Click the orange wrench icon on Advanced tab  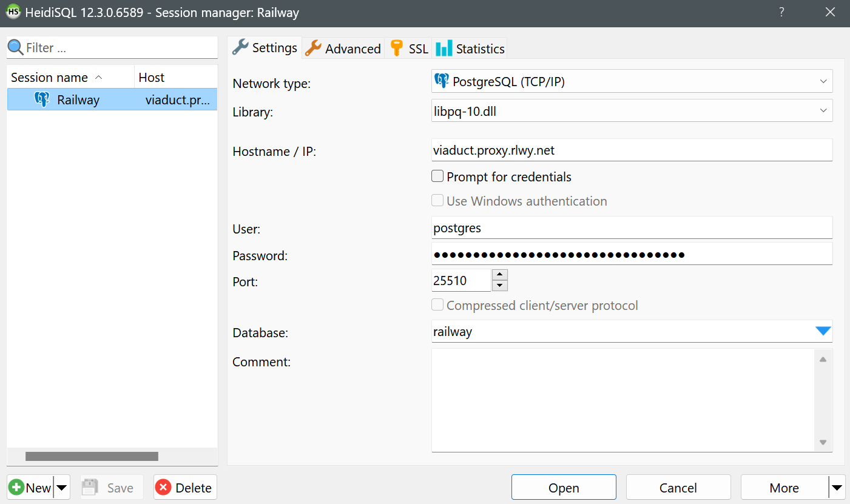coord(313,49)
